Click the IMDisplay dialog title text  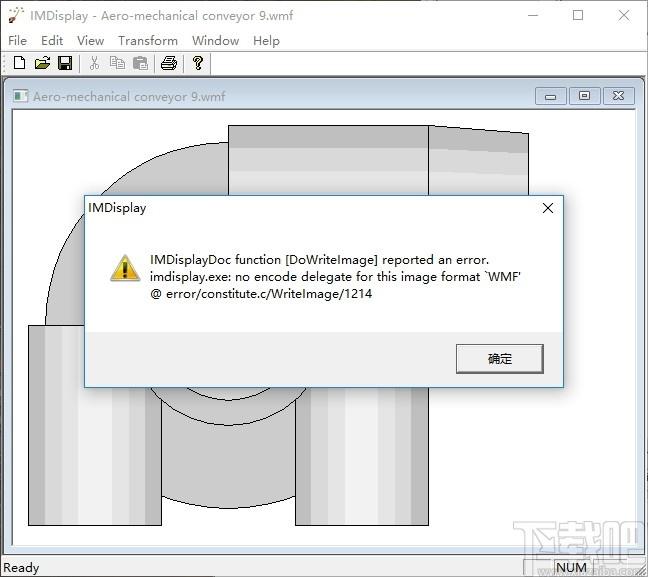point(117,207)
